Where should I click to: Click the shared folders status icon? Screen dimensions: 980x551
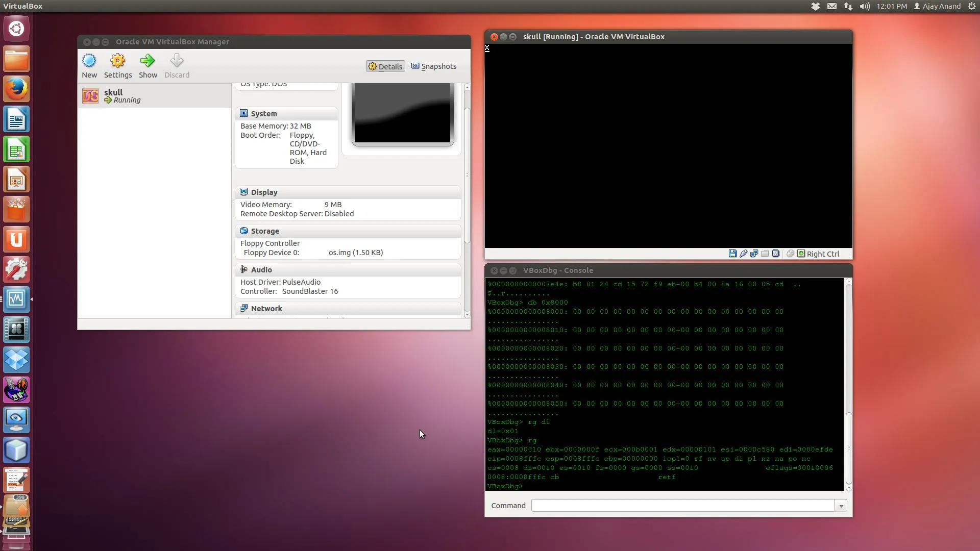click(765, 254)
